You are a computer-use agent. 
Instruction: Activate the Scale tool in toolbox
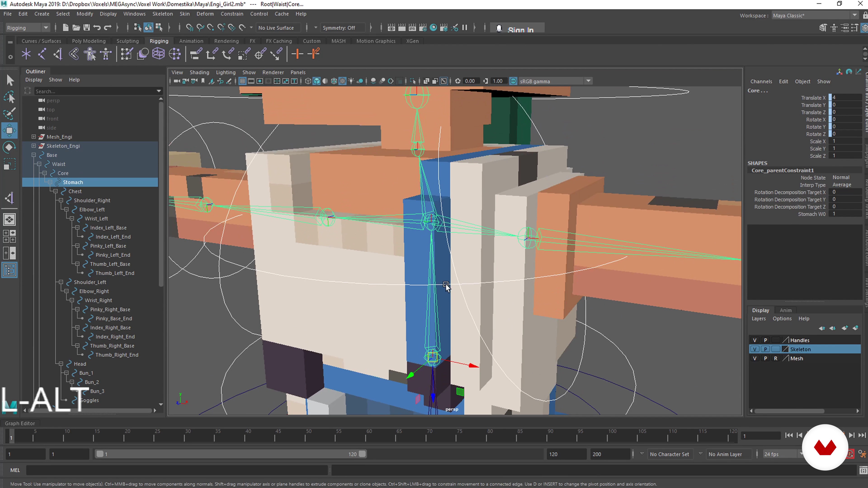(10, 164)
